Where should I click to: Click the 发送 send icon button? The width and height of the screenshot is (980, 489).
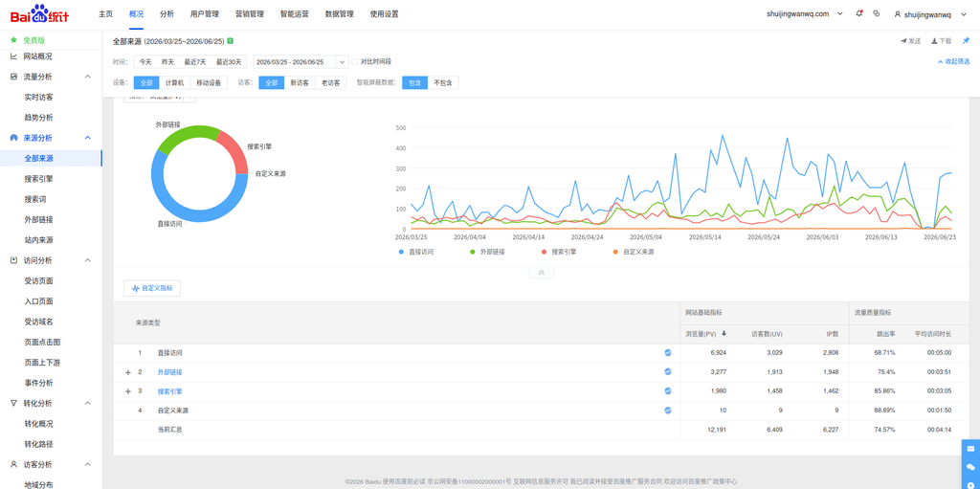(911, 40)
